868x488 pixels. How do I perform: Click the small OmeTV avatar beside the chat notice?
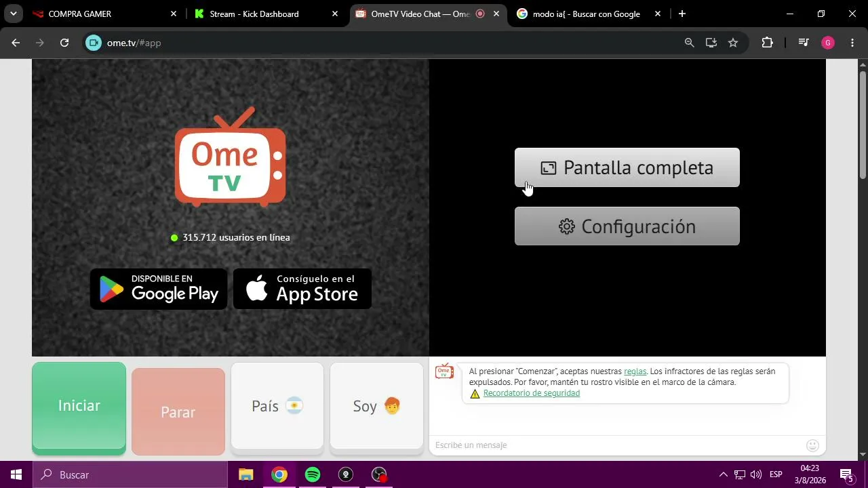[x=444, y=371]
